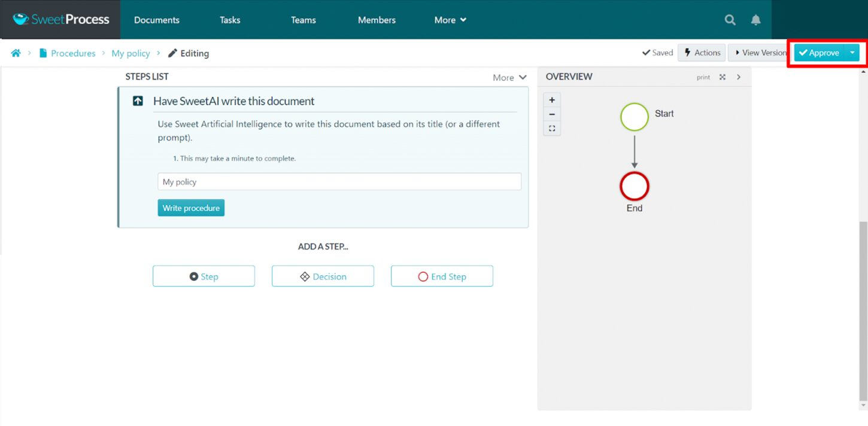This screenshot has width=868, height=426.
Task: Open the Teams menu
Action: pos(304,20)
